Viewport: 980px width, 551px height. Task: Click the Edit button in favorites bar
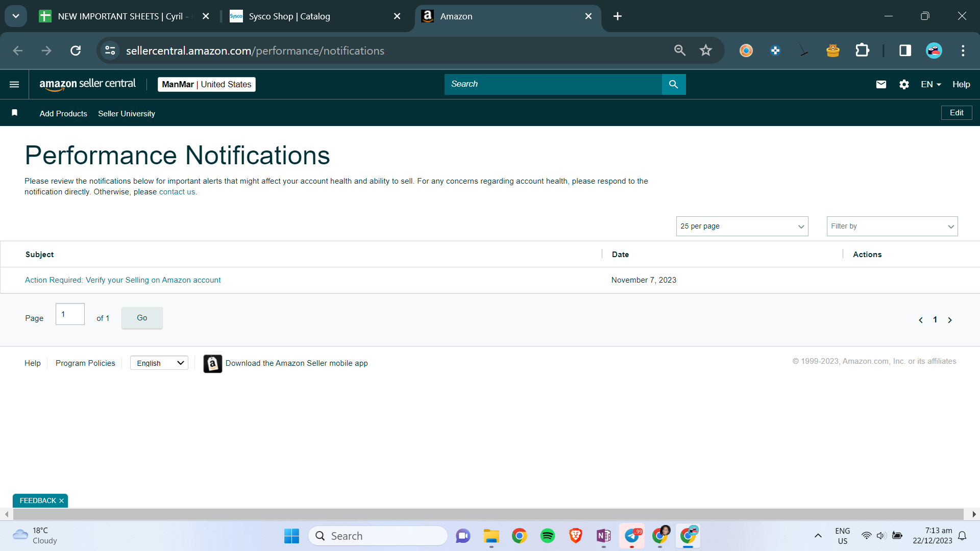click(957, 113)
